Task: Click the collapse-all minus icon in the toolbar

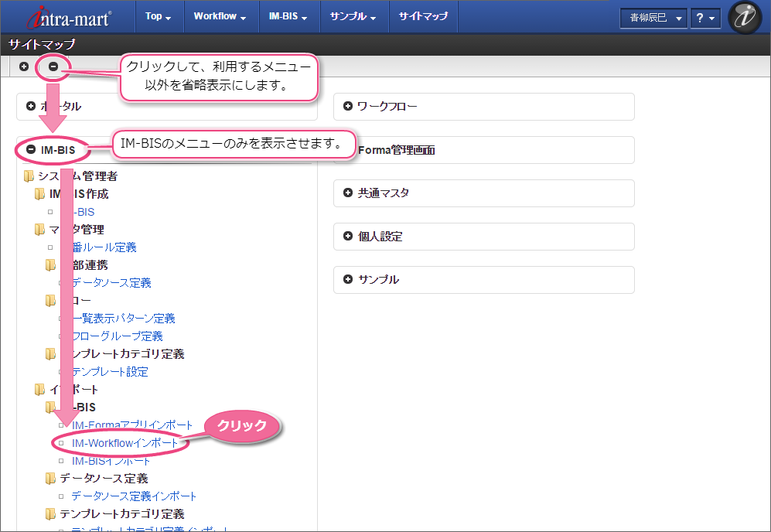Action: click(x=53, y=66)
